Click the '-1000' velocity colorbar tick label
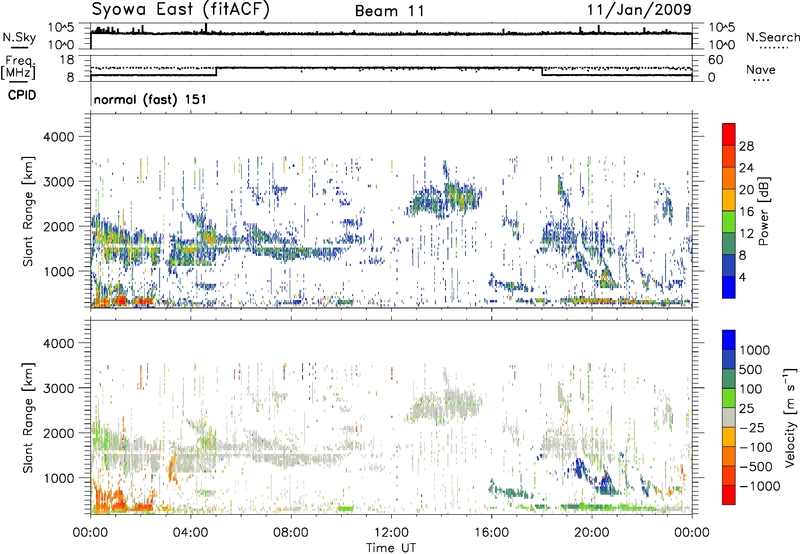Image resolution: width=800 pixels, height=554 pixels. [x=760, y=486]
